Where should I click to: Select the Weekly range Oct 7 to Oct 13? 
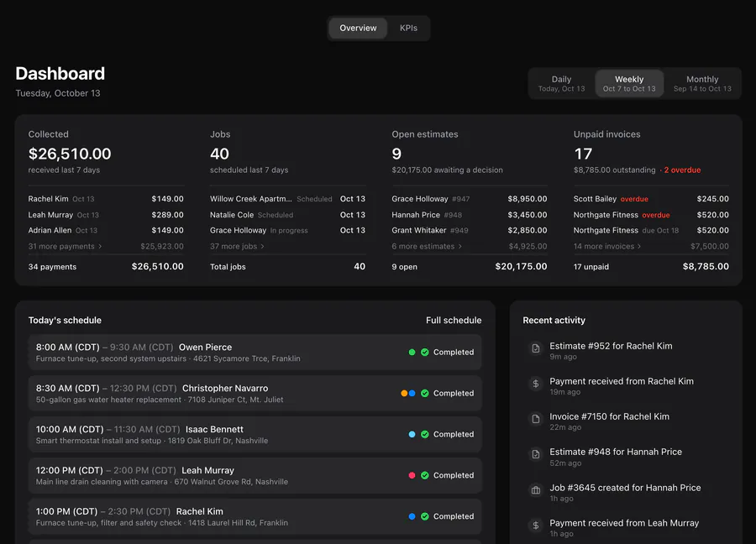point(629,83)
